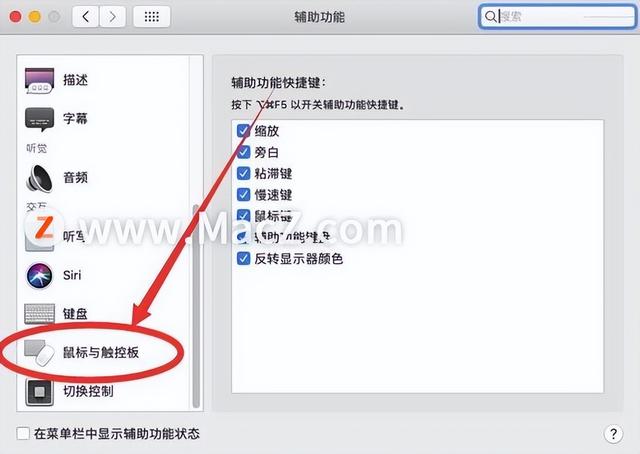Screen dimensions: 640x454
Task: Go back with the left arrow button
Action: tap(85, 17)
